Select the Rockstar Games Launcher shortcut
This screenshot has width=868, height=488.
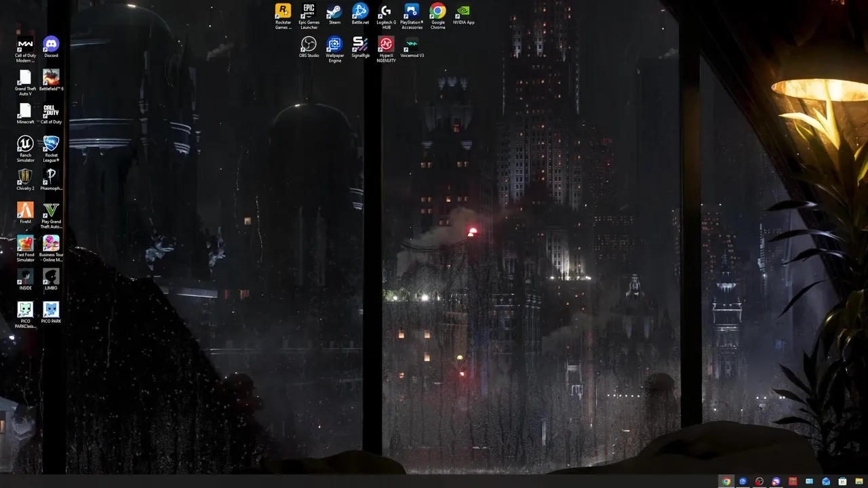(x=283, y=16)
